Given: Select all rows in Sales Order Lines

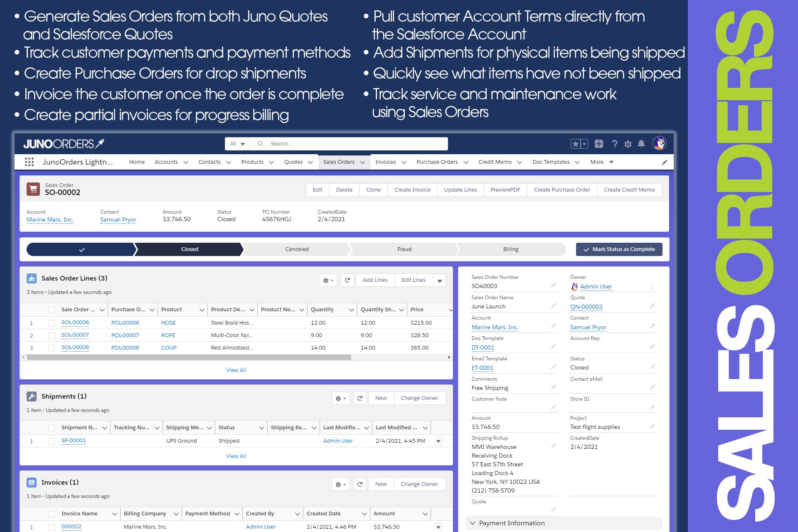Looking at the screenshot, I should coord(52,309).
